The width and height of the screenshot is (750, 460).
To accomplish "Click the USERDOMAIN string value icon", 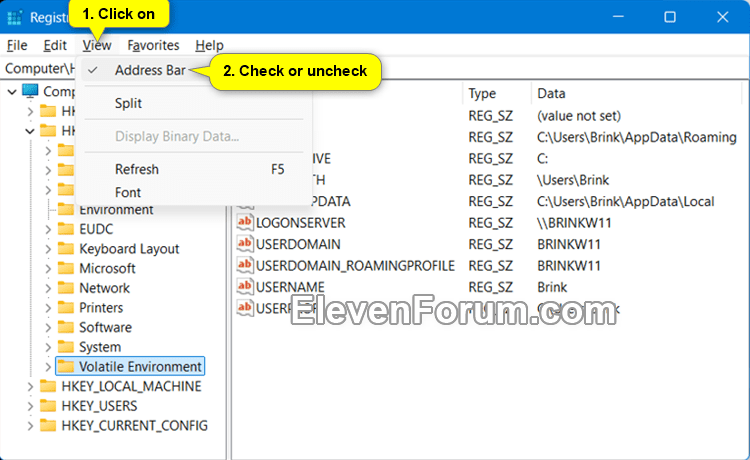I will pyautogui.click(x=245, y=244).
